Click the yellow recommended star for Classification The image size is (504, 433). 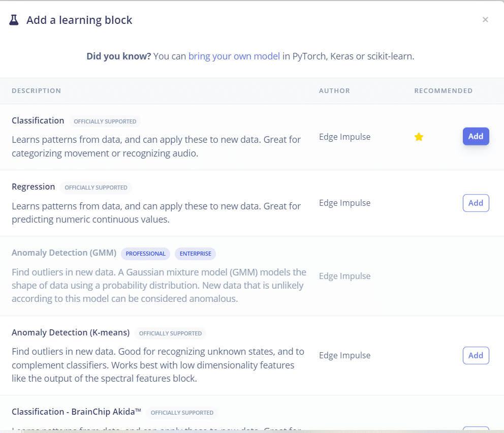pyautogui.click(x=419, y=137)
